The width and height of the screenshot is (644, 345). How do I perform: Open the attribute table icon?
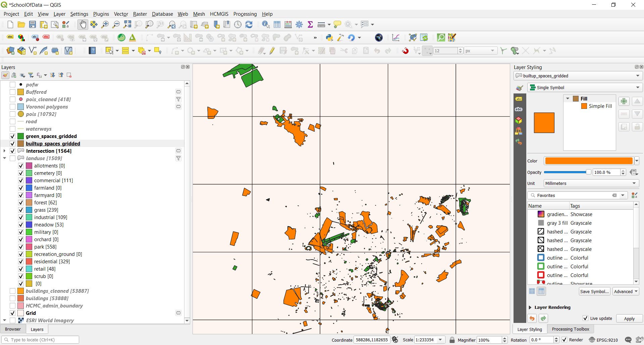277,24
